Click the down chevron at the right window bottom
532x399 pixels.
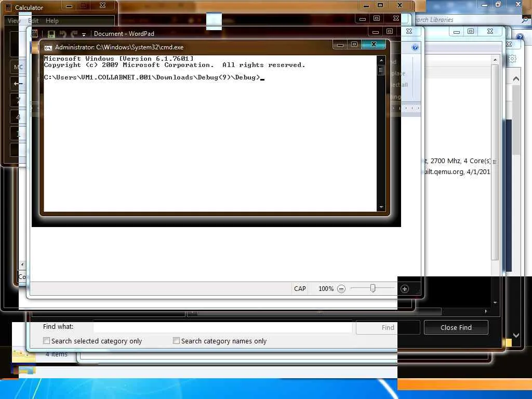[x=516, y=335]
